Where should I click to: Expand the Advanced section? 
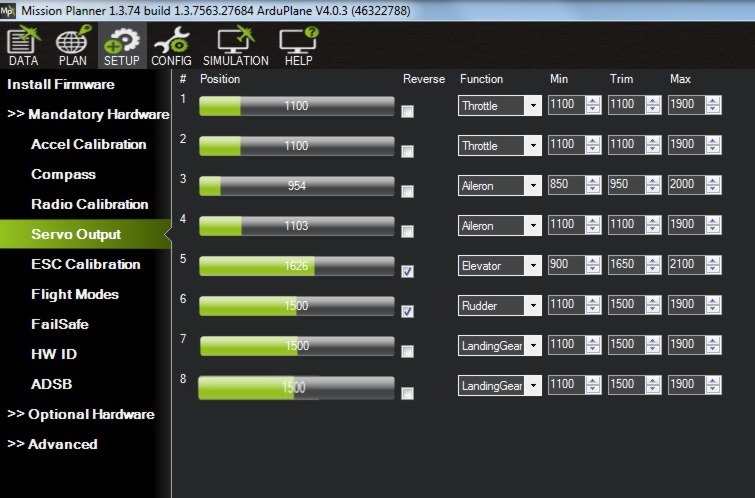coord(52,444)
